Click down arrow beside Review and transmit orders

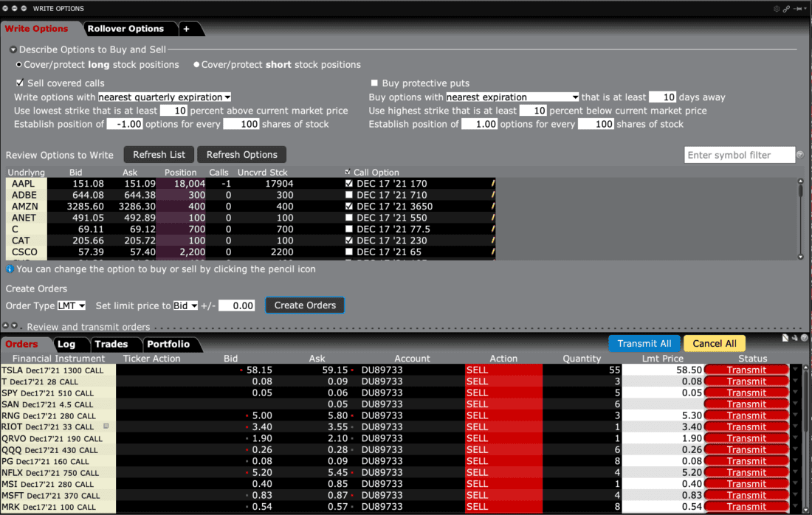(15, 326)
